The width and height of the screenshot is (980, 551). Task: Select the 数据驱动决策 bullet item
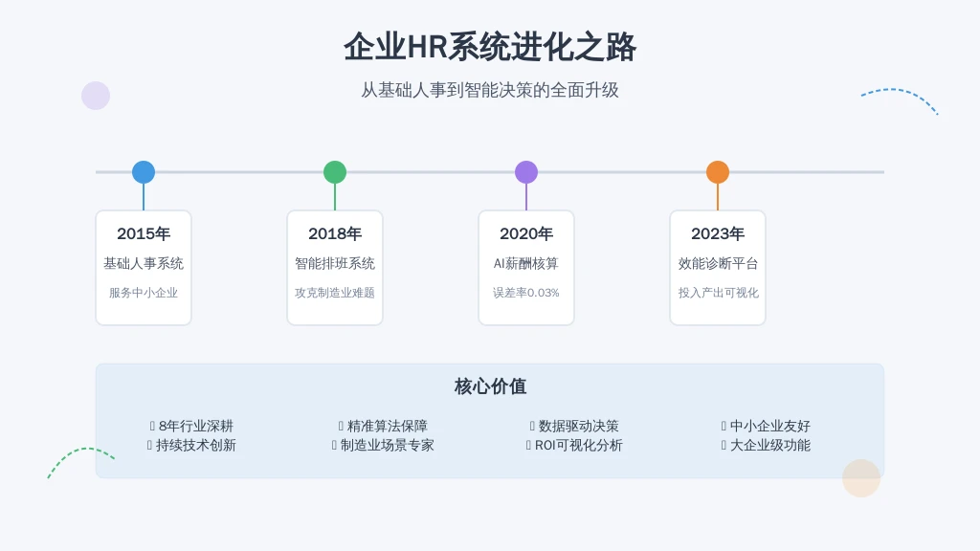pyautogui.click(x=578, y=426)
